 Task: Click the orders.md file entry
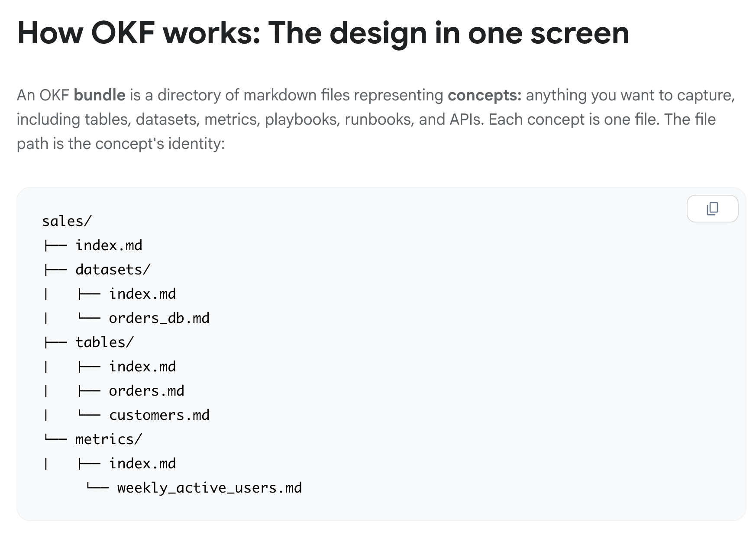pos(147,391)
